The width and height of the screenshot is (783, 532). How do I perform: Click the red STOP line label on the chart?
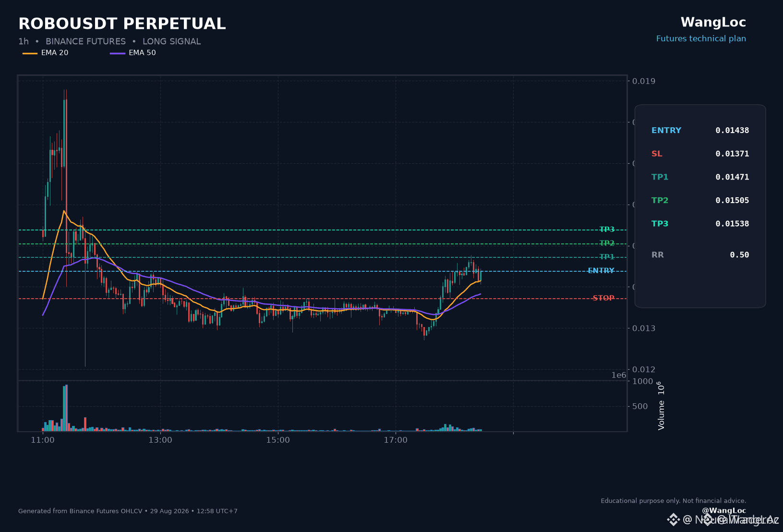pos(603,298)
